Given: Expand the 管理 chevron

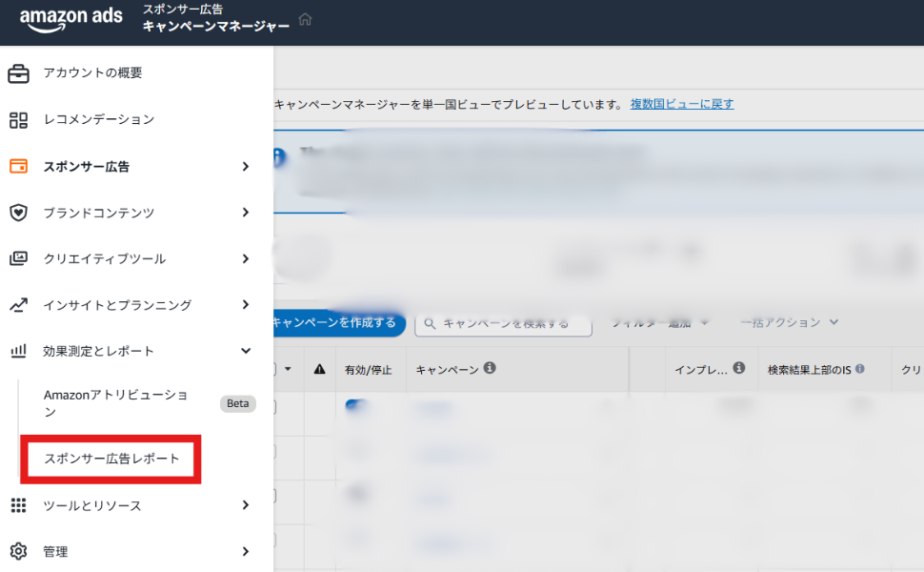Looking at the screenshot, I should tap(246, 551).
